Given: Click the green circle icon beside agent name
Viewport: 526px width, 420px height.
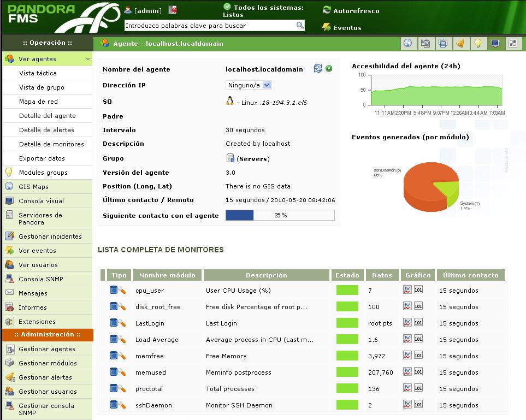Looking at the screenshot, I should coord(329,68).
